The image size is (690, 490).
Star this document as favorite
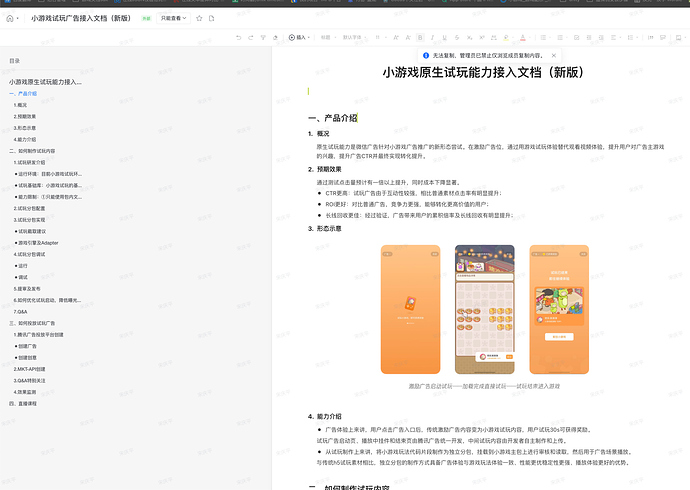(x=199, y=18)
